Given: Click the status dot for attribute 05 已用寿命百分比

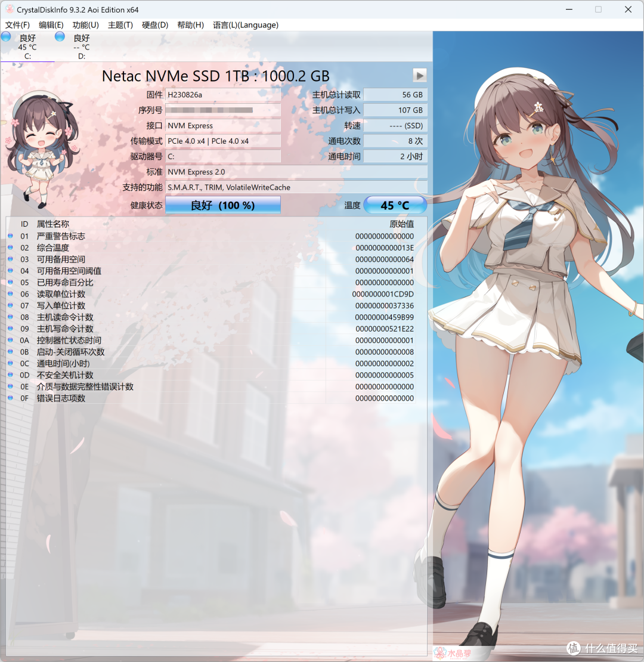Looking at the screenshot, I should [11, 282].
